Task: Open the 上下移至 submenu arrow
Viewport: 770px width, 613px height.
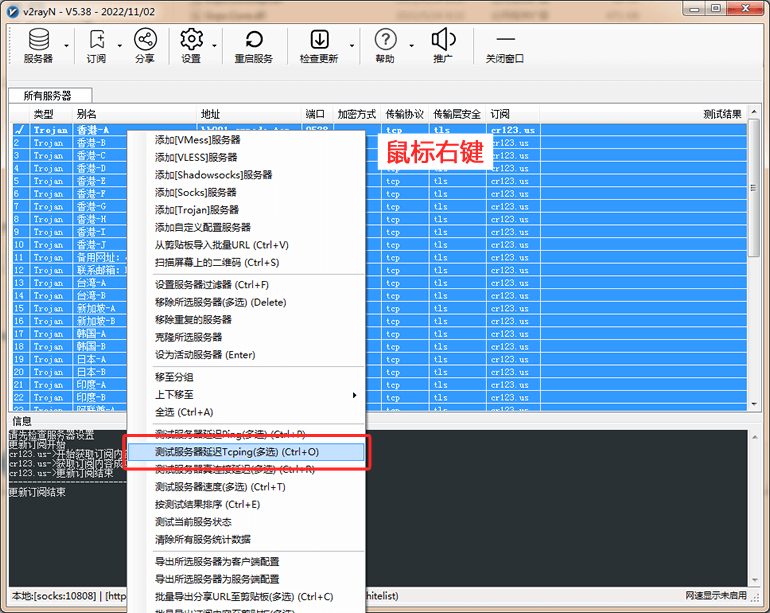Action: click(355, 395)
